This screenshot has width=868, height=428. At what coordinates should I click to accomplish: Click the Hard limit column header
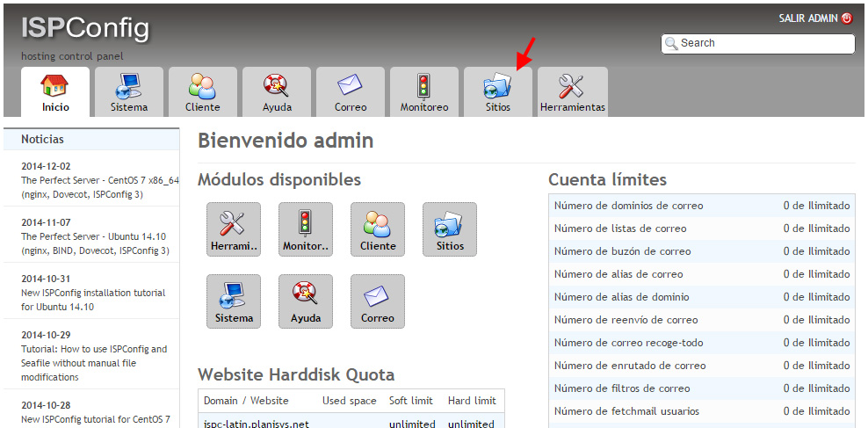click(472, 400)
